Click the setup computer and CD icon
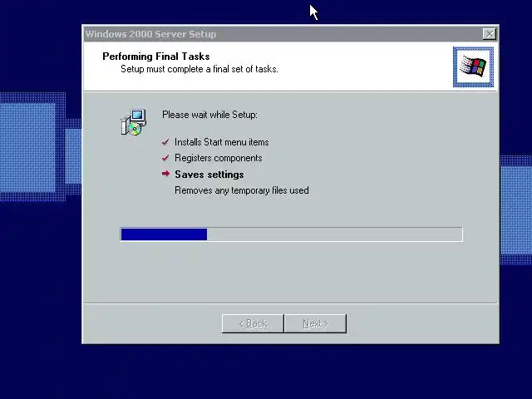The image size is (532, 399). [x=134, y=122]
